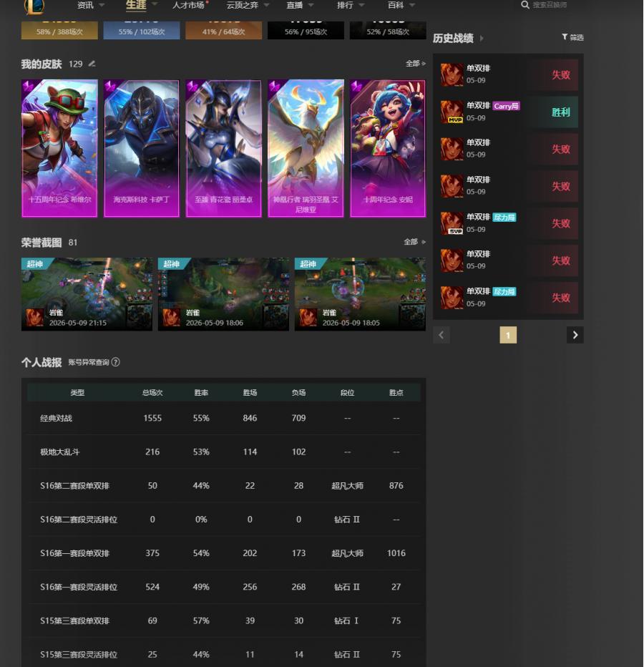The image size is (644, 667).
Task: Click 胜点 value 1016
Action: (x=396, y=553)
